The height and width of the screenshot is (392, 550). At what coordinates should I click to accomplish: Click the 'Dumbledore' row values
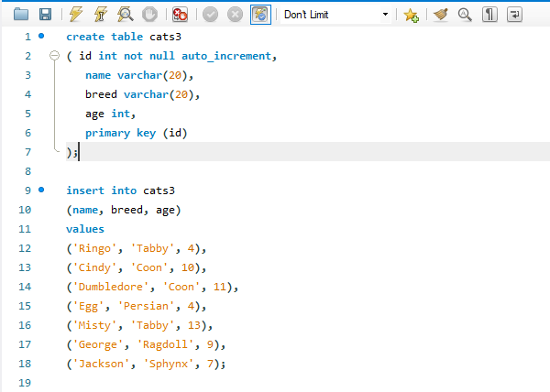click(152, 287)
